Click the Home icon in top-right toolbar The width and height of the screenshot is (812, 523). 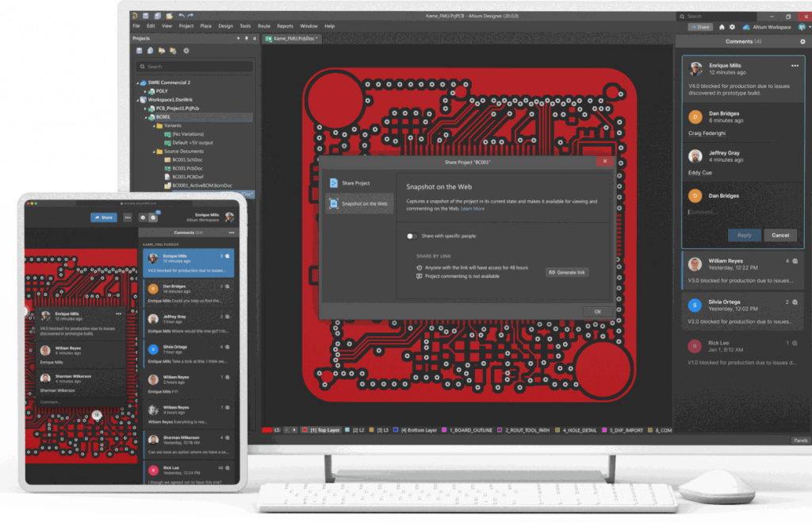click(722, 27)
